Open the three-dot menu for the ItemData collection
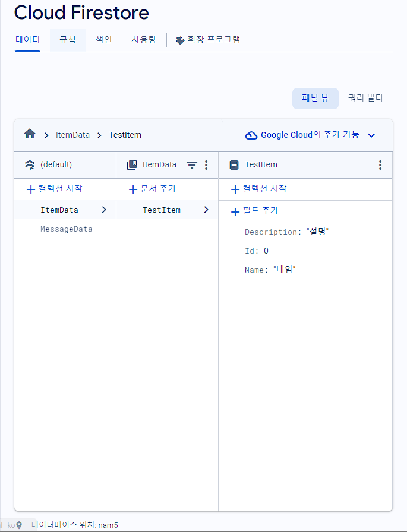The image size is (407, 532). coord(206,165)
